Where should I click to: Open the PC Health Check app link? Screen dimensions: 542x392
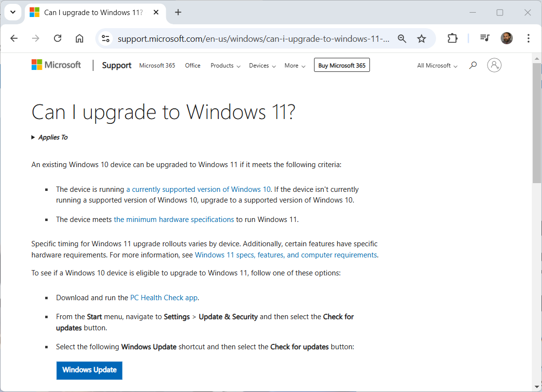tap(164, 298)
